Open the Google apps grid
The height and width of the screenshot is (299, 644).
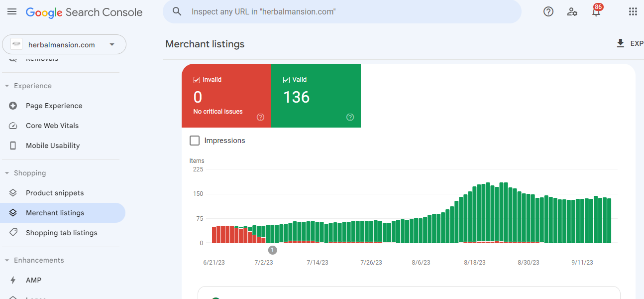click(x=633, y=11)
